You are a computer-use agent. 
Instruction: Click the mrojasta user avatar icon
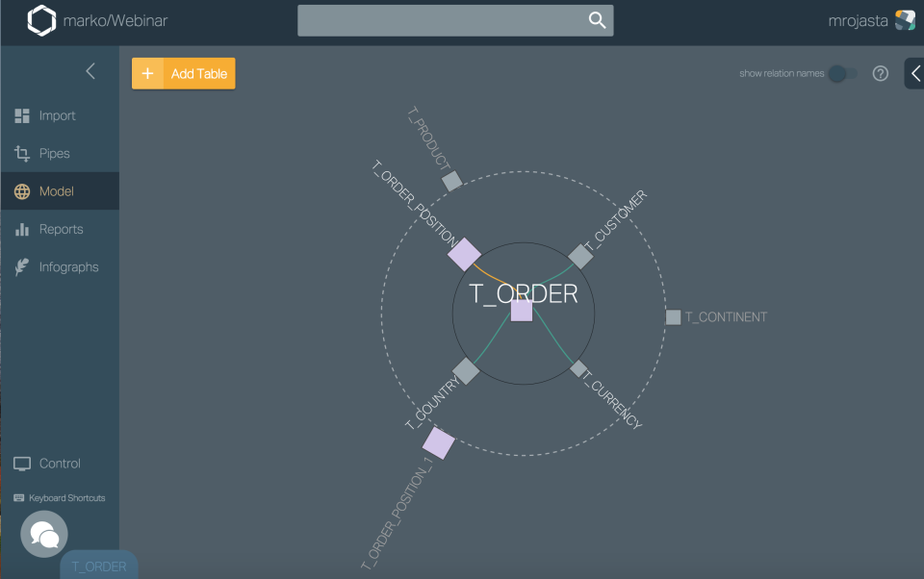tap(905, 20)
